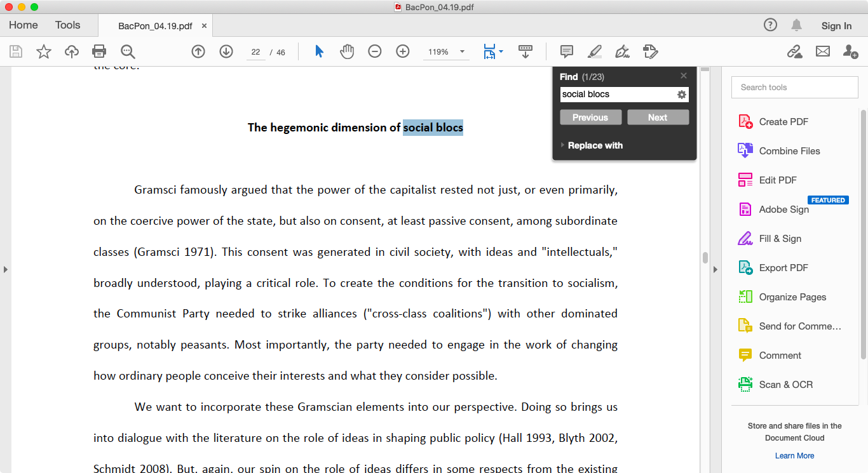
Task: Select the arrow Selection tool
Action: [319, 51]
